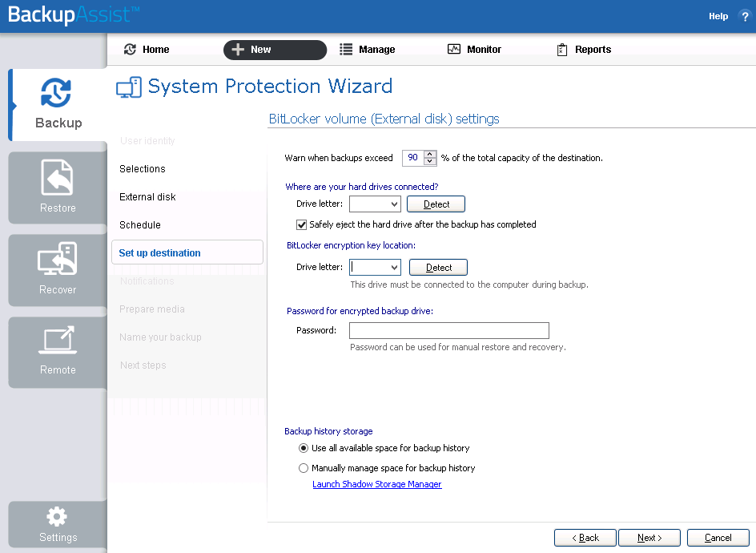Click the warn percentage value field
The image size is (756, 553).
coord(413,158)
